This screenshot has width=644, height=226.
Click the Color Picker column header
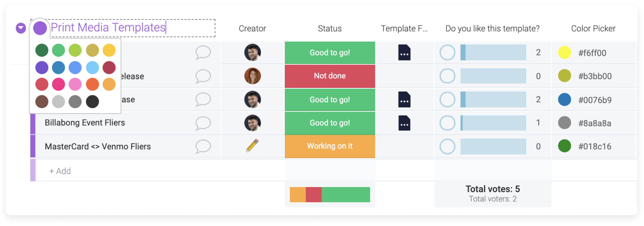(593, 29)
